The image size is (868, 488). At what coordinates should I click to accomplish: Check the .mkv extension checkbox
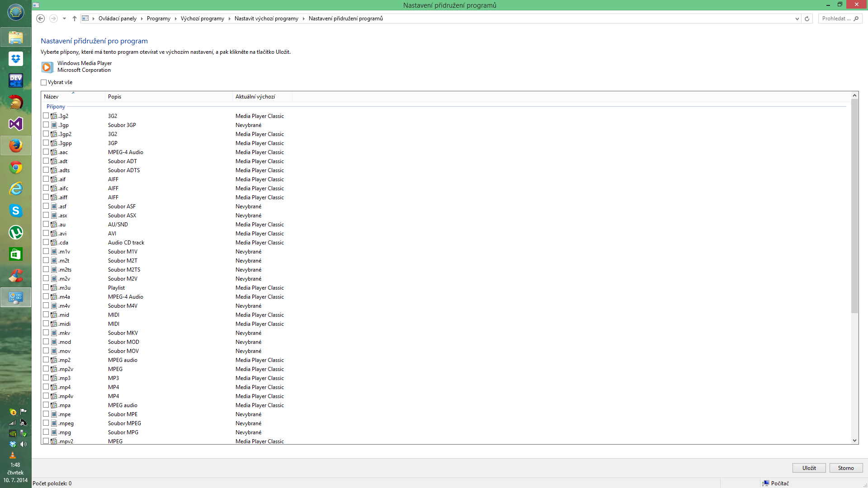pos(46,333)
